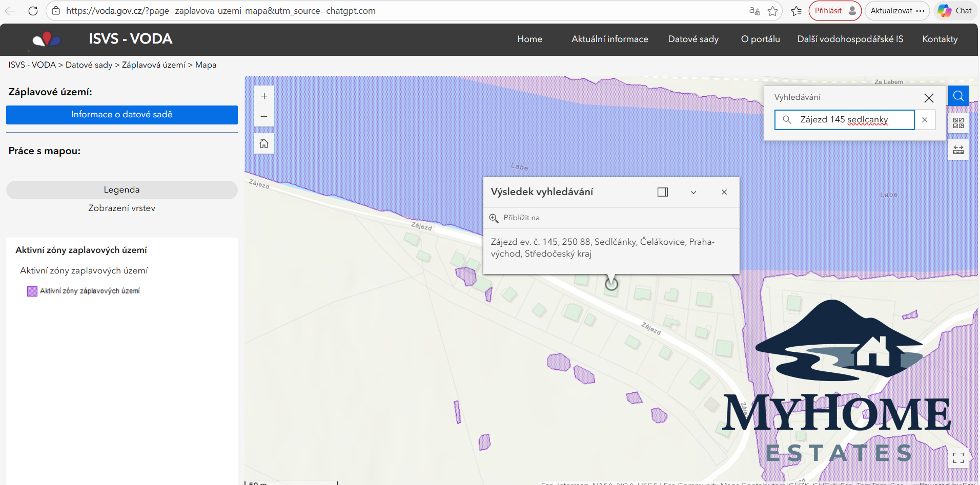Open the Aktuální informace menu item
Image resolution: width=980 pixels, height=485 pixels.
point(609,39)
